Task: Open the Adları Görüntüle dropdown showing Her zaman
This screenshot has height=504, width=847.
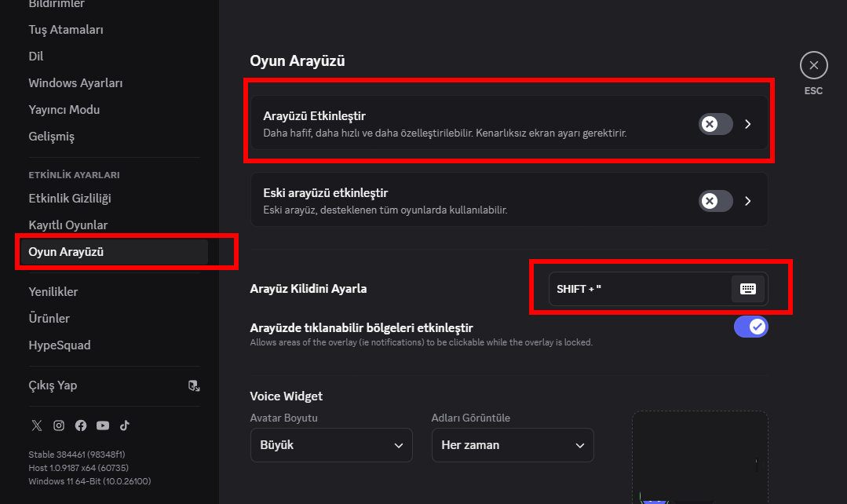Action: click(x=513, y=445)
